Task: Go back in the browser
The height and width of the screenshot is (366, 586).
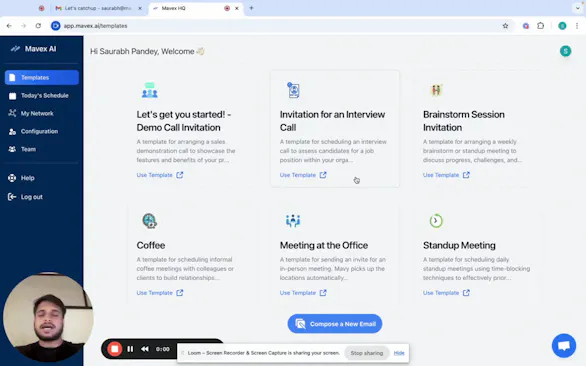Action: point(9,26)
